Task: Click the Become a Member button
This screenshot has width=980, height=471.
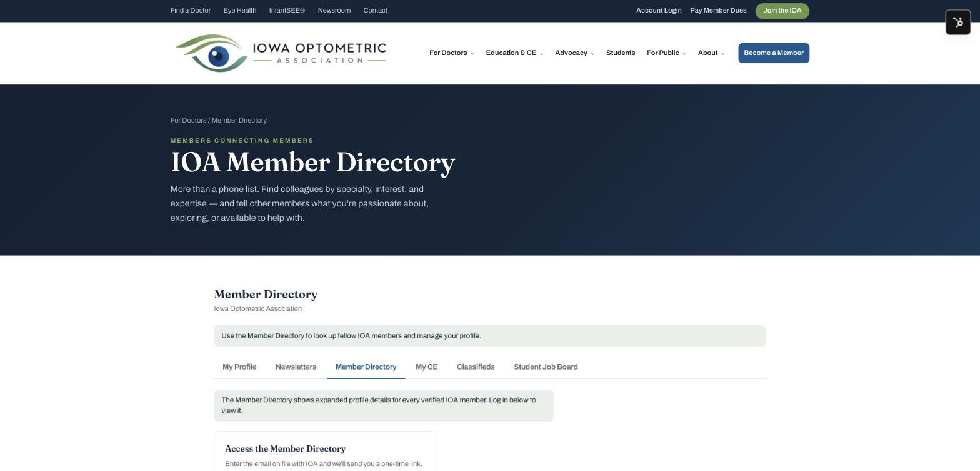Action: 774,53
